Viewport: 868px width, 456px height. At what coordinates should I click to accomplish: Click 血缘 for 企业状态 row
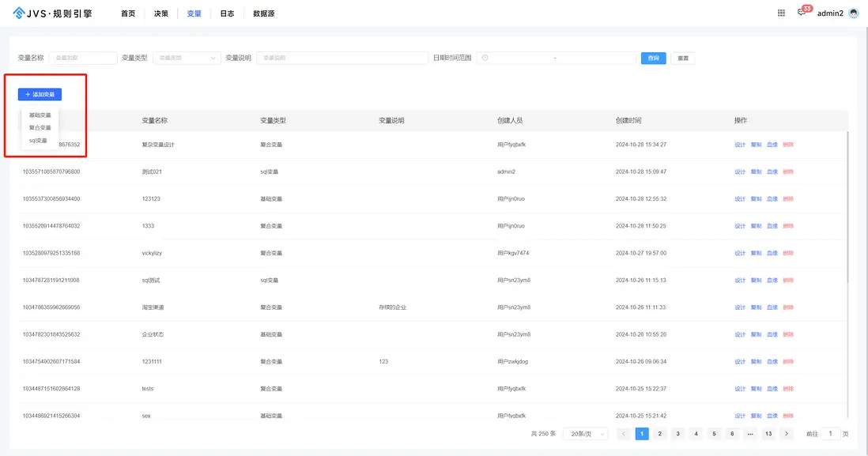[x=772, y=335]
